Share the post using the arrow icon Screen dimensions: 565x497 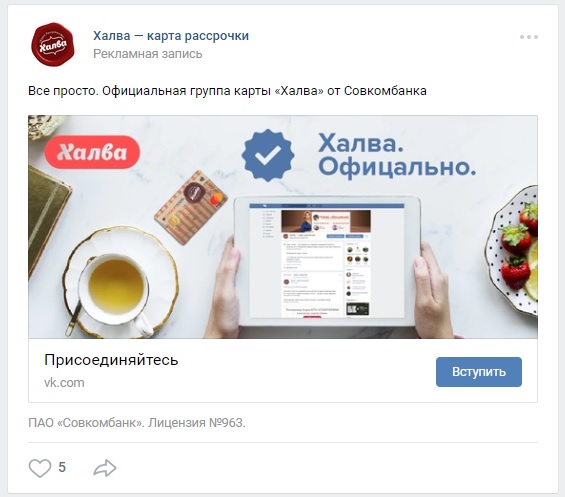[104, 468]
